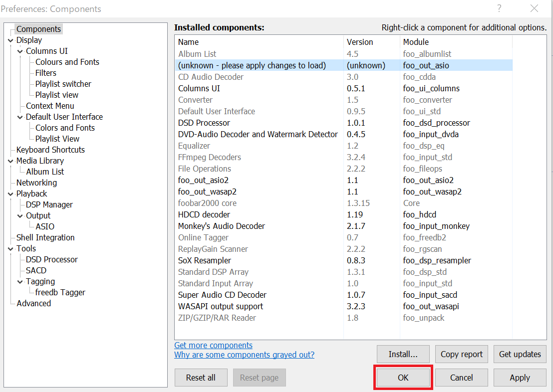Collapse the Tools tree node
The width and height of the screenshot is (553, 392).
coord(10,249)
